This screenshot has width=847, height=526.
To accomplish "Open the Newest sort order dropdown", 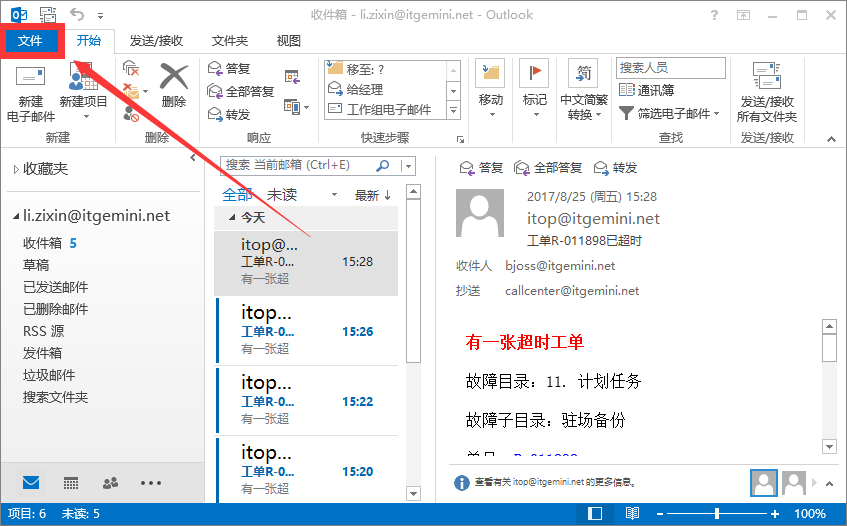I will coord(373,195).
